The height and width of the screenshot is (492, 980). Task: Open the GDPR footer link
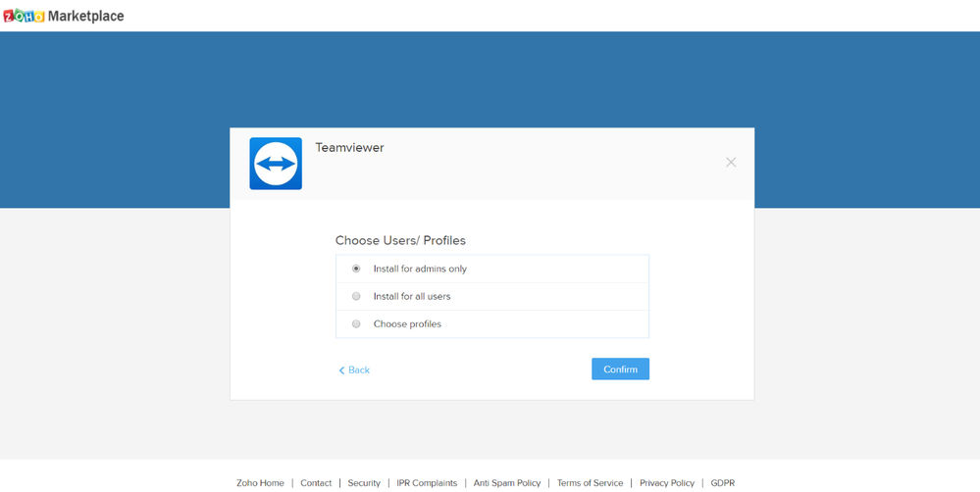[723, 483]
